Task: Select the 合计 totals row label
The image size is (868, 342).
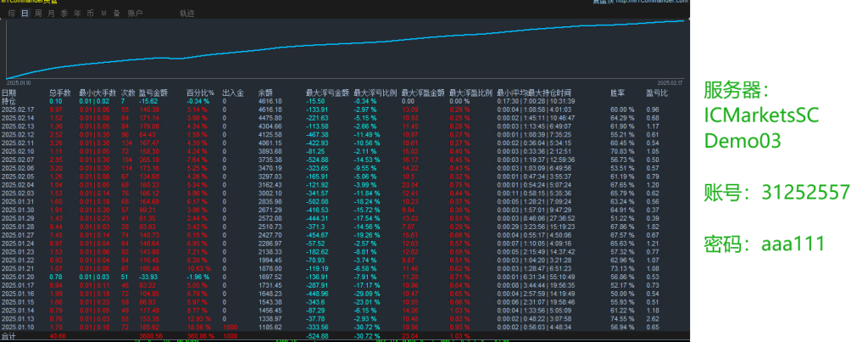Action: click(x=8, y=336)
